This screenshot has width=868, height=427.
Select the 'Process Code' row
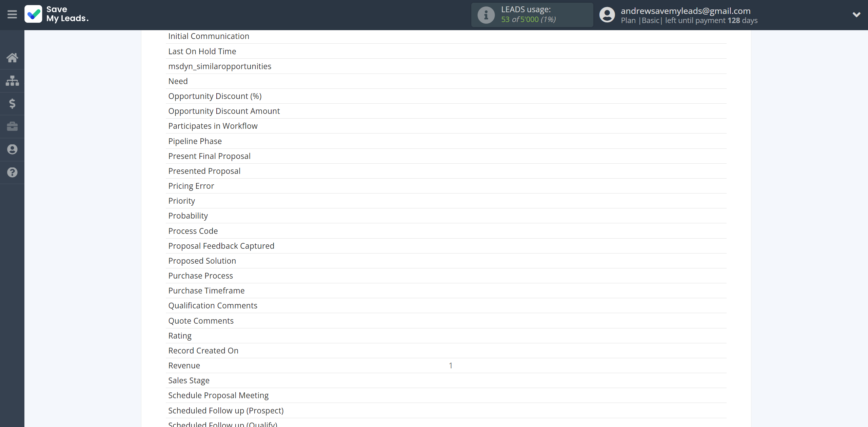(446, 231)
